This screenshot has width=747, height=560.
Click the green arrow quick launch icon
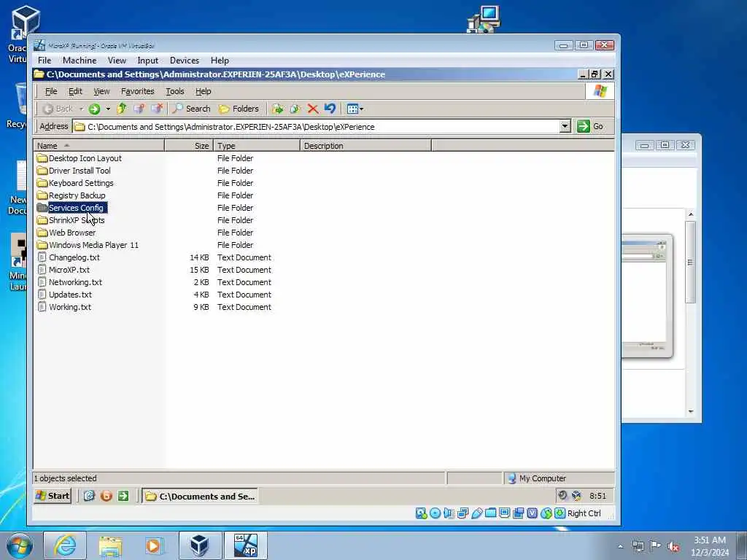123,496
